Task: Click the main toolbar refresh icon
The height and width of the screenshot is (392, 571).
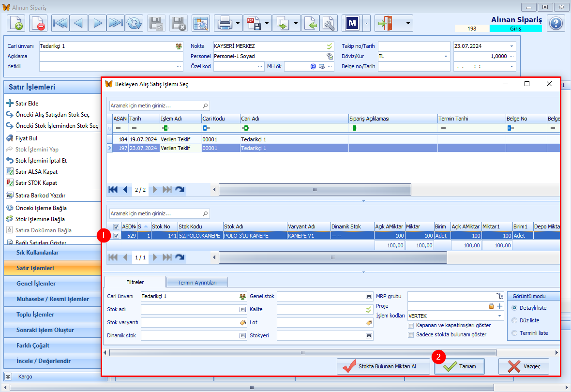Action: pyautogui.click(x=134, y=24)
